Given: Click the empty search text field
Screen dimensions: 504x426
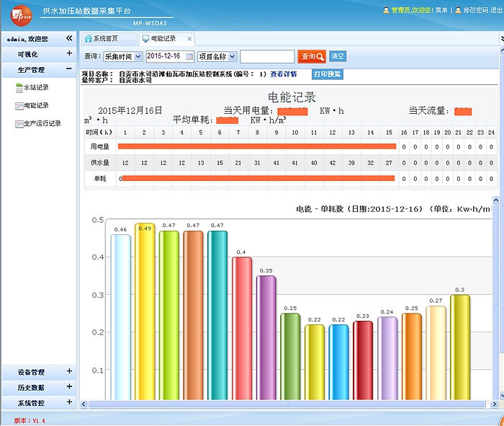Looking at the screenshot, I should [267, 56].
